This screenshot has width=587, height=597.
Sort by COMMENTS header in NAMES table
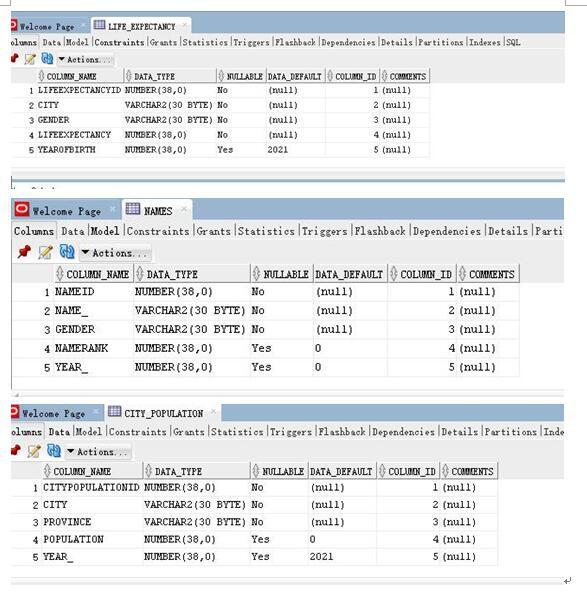(x=488, y=274)
